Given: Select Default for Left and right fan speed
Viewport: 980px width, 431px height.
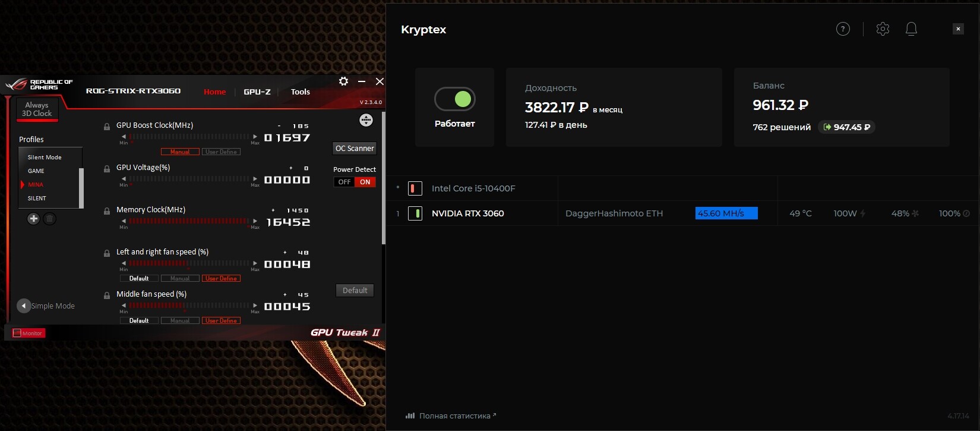Looking at the screenshot, I should (139, 278).
